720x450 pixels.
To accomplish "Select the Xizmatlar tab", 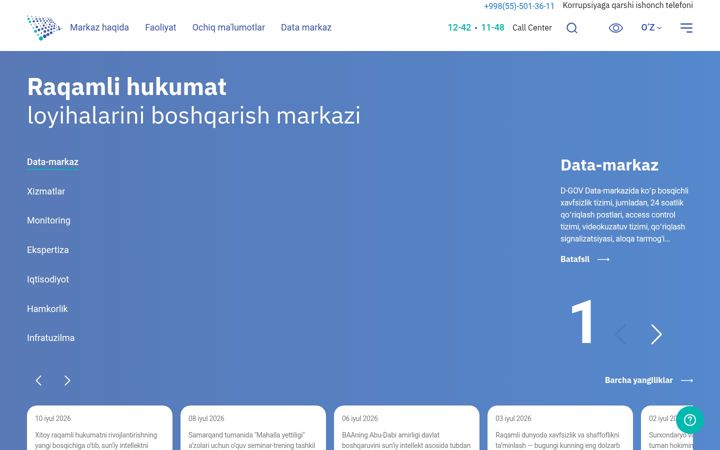I will point(46,191).
